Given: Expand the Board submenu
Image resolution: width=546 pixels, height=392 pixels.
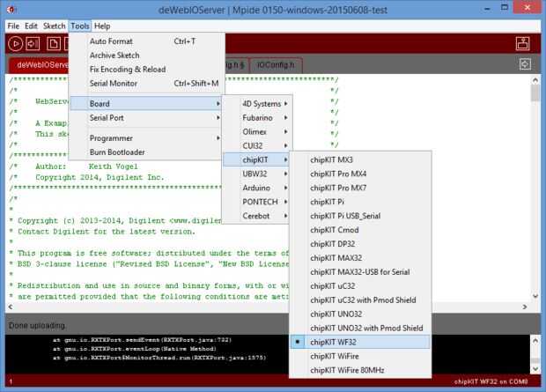Looking at the screenshot, I should pos(146,103).
